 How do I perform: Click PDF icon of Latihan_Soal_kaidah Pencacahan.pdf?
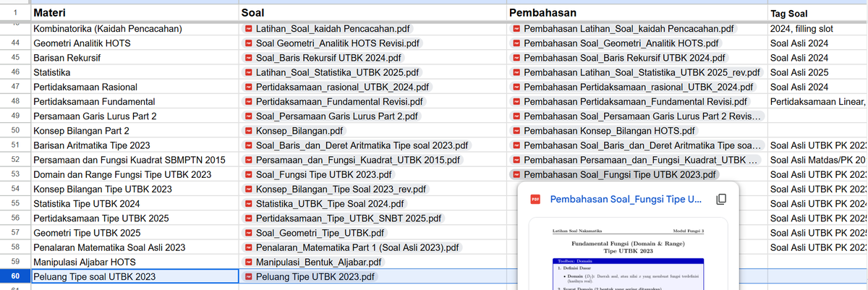(x=248, y=30)
